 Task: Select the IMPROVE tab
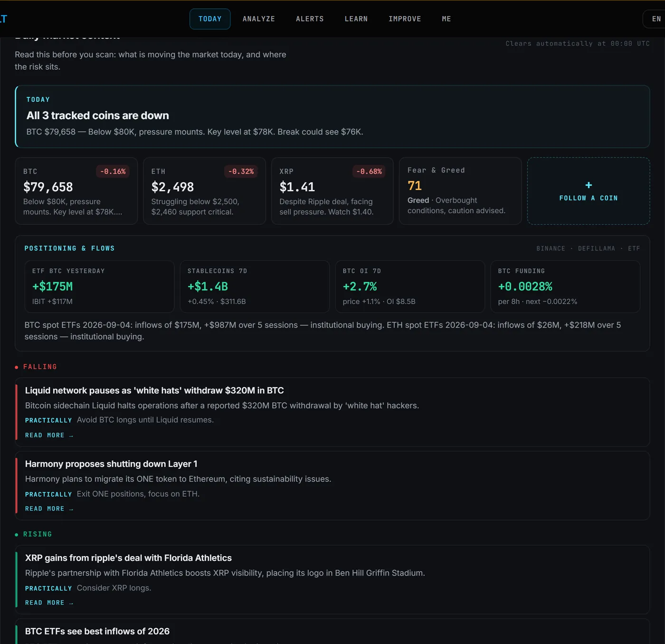[x=405, y=19]
